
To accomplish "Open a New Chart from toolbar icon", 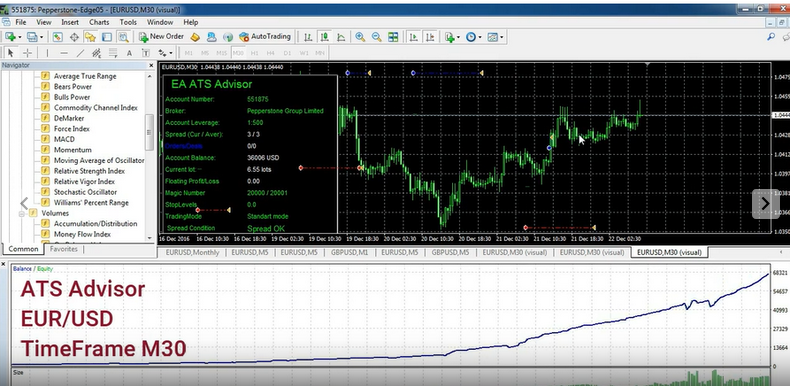I will (x=10, y=37).
